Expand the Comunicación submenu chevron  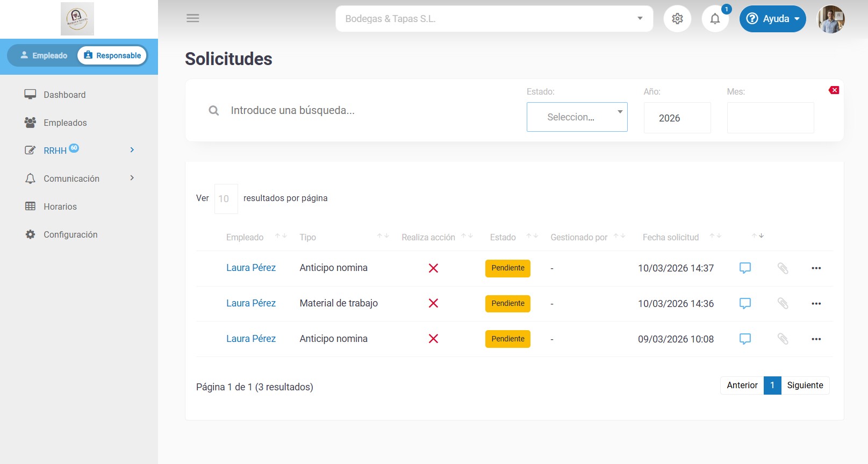pos(132,178)
